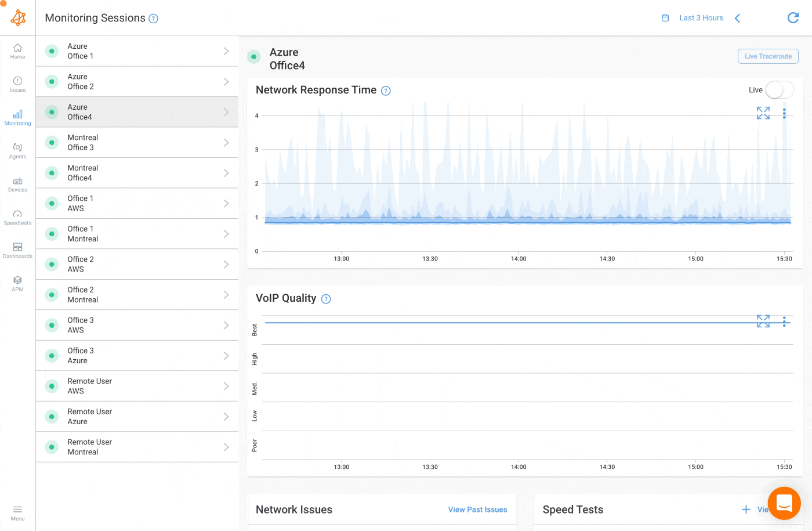Screen dimensions: 812x531
Task: Expand Remote User Montreal session chevron
Action: point(226,447)
